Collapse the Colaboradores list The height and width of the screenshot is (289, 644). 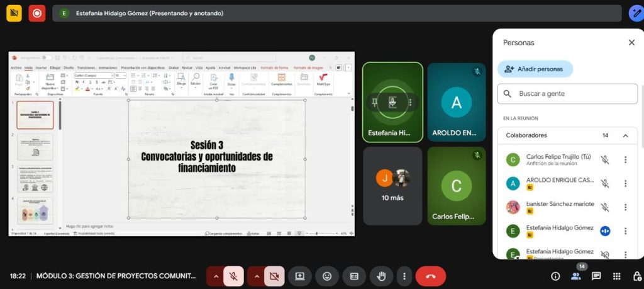[x=625, y=135]
